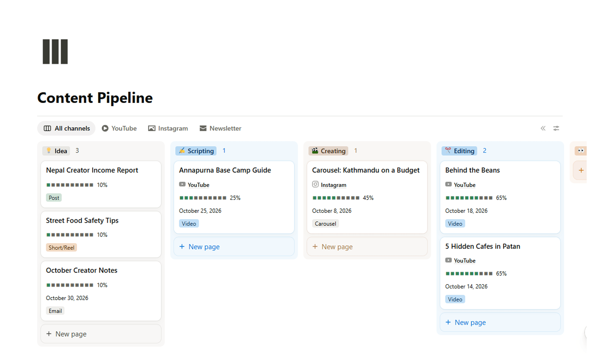Switch to the All channels view
The width and height of the screenshot is (589, 364).
coord(67,128)
